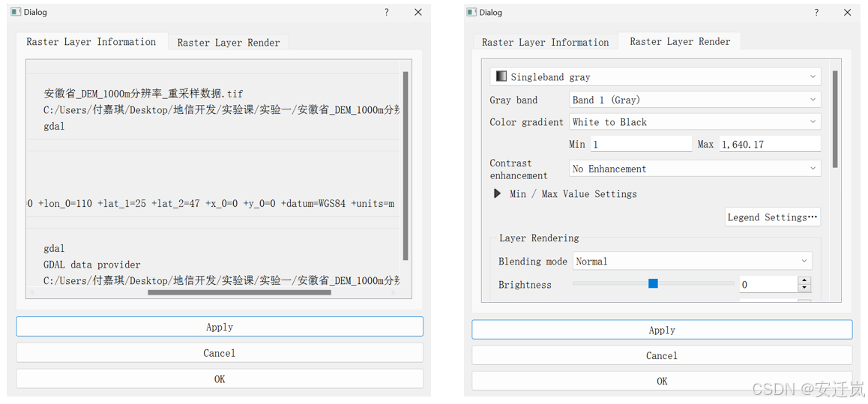Click the help question mark in right dialog
The height and width of the screenshot is (404, 868).
coord(816,12)
